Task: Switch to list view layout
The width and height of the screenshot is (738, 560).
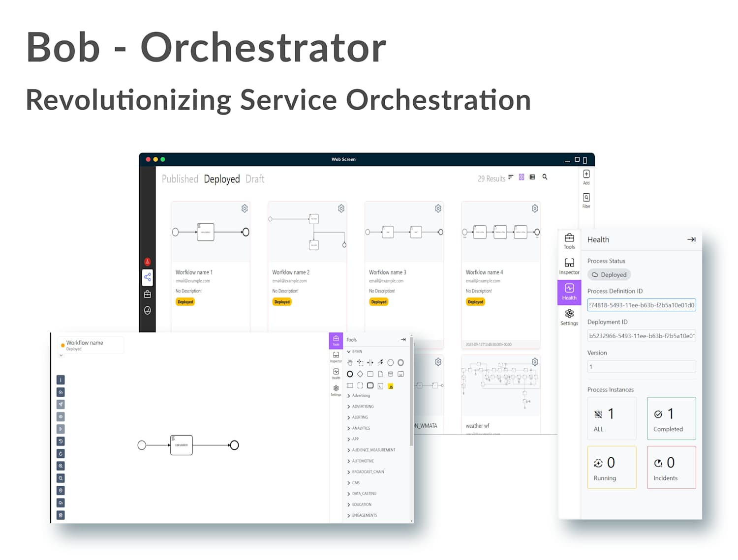Action: coord(532,177)
